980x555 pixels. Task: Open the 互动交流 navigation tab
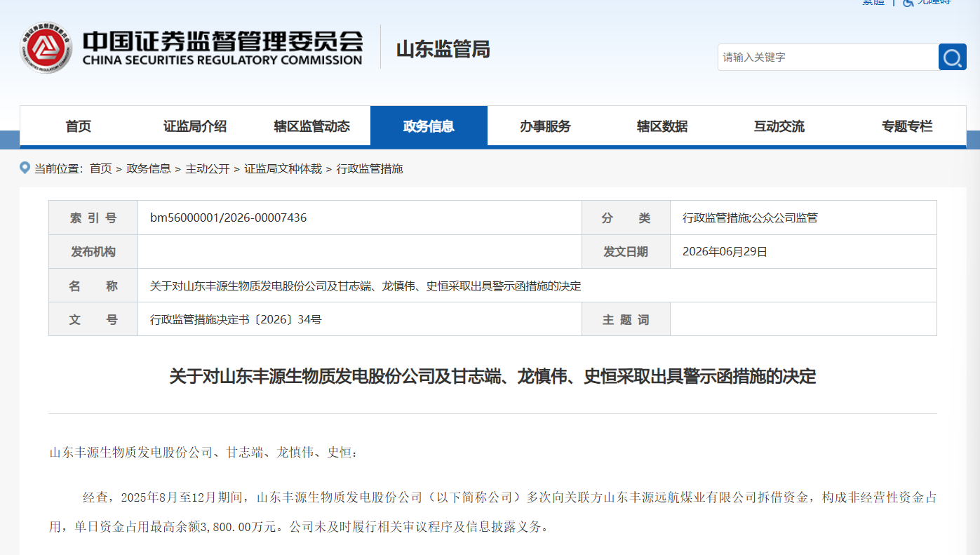coord(779,126)
